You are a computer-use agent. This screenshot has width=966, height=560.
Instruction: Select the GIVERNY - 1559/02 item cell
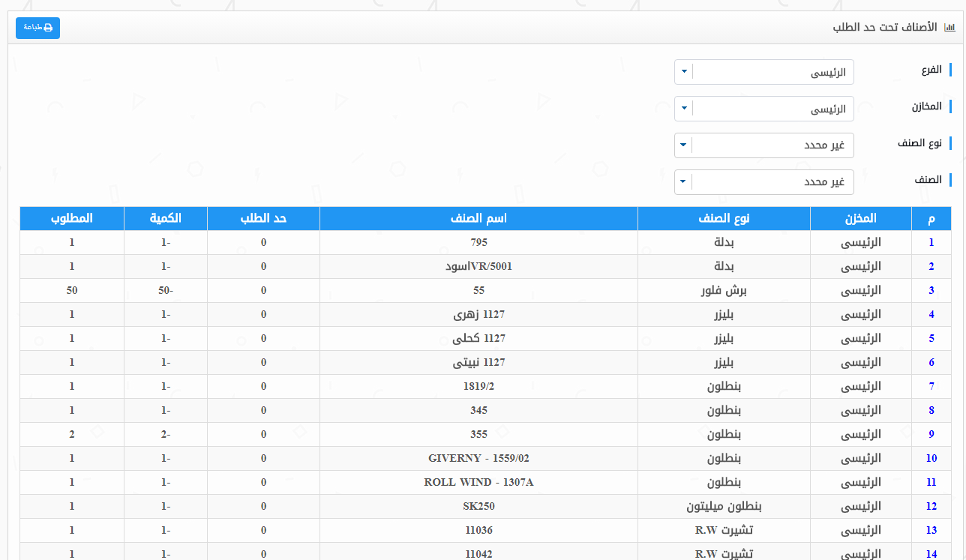click(478, 458)
